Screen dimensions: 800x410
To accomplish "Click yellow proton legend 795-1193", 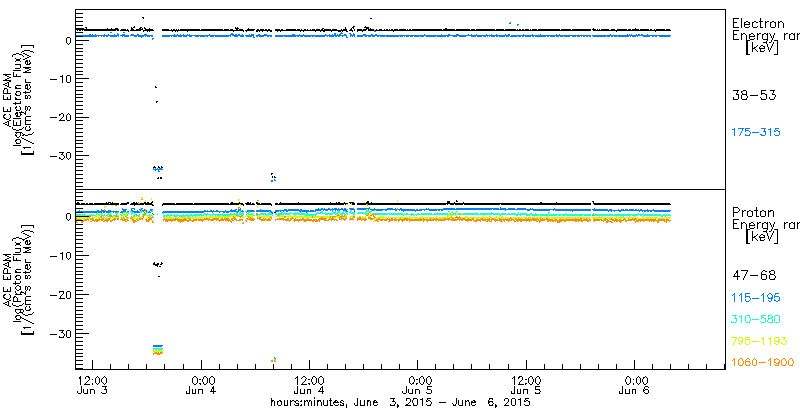I will click(x=760, y=341).
